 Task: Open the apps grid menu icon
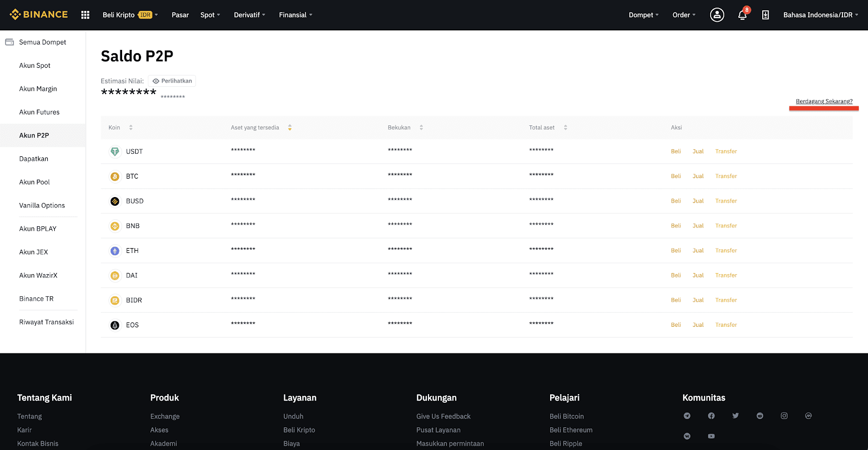(x=85, y=15)
